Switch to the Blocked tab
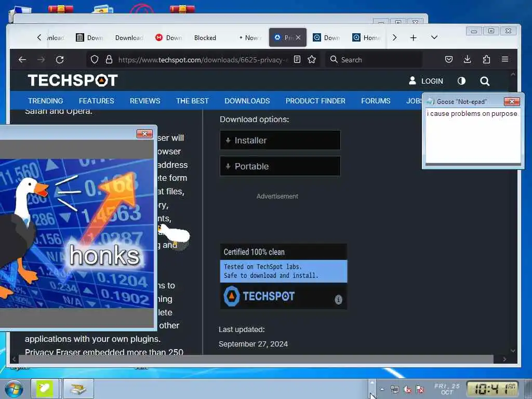The image size is (532, 399). tap(205, 37)
